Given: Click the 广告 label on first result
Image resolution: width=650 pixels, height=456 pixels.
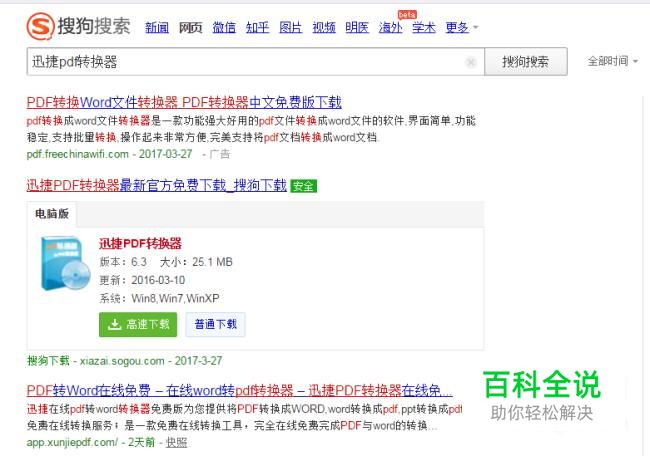Looking at the screenshot, I should pyautogui.click(x=220, y=154).
